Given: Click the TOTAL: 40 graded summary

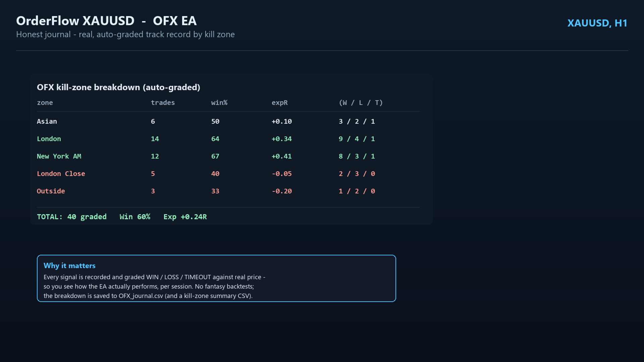Looking at the screenshot, I should (72, 217).
